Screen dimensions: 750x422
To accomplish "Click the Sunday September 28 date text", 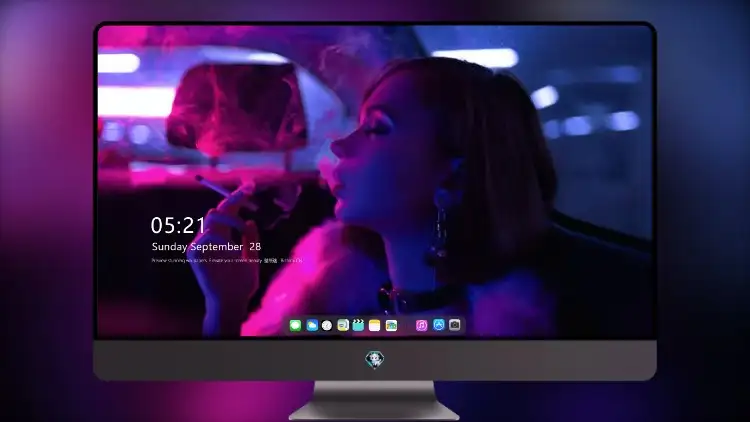I will [x=206, y=247].
